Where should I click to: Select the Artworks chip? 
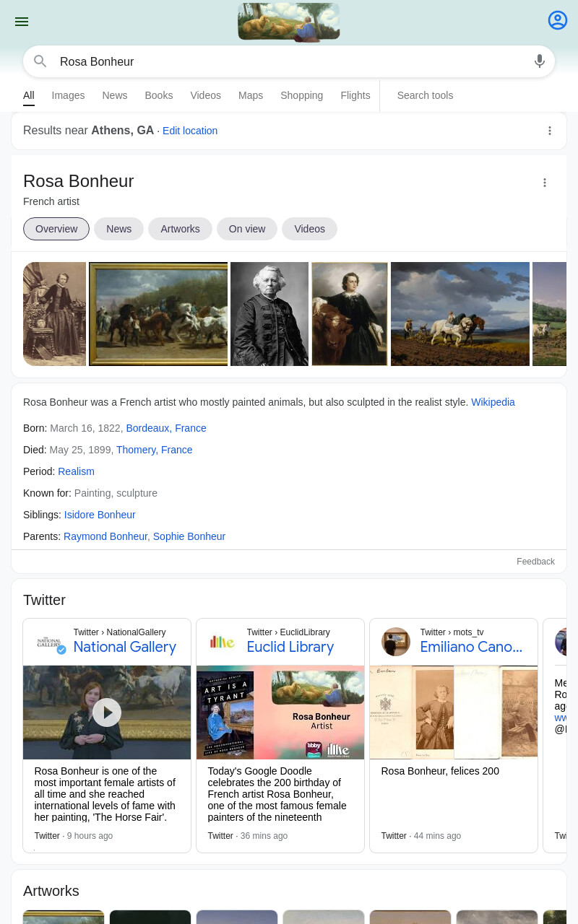(180, 229)
